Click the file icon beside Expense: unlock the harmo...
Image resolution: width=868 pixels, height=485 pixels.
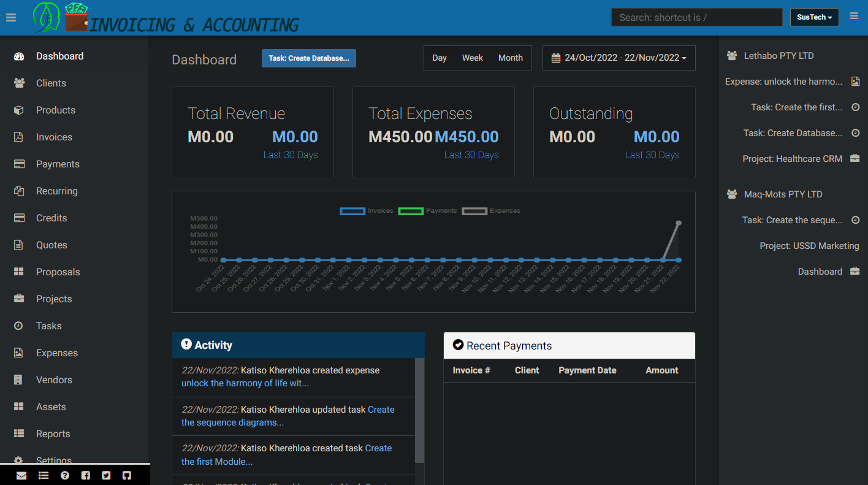coord(856,82)
